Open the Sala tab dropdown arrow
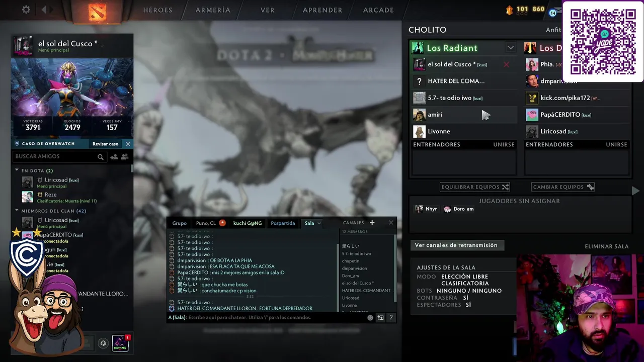The height and width of the screenshot is (362, 644). coord(319,223)
